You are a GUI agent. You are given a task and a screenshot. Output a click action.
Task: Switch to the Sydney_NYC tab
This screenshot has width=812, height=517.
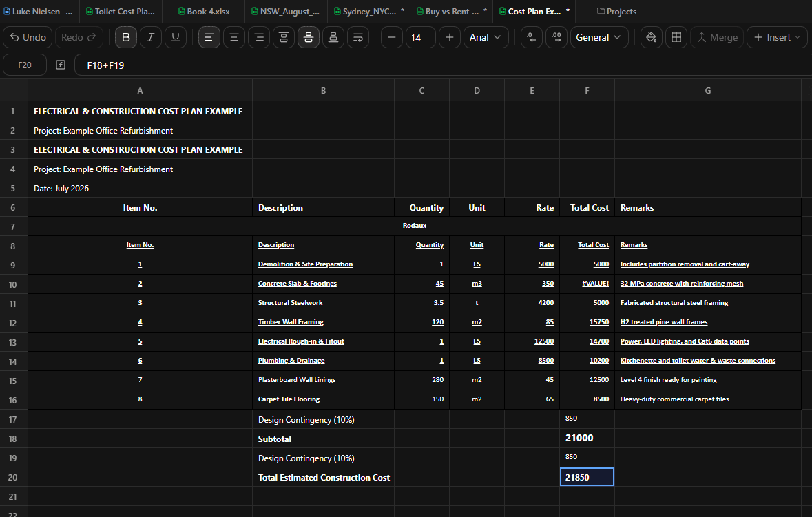[x=368, y=12]
